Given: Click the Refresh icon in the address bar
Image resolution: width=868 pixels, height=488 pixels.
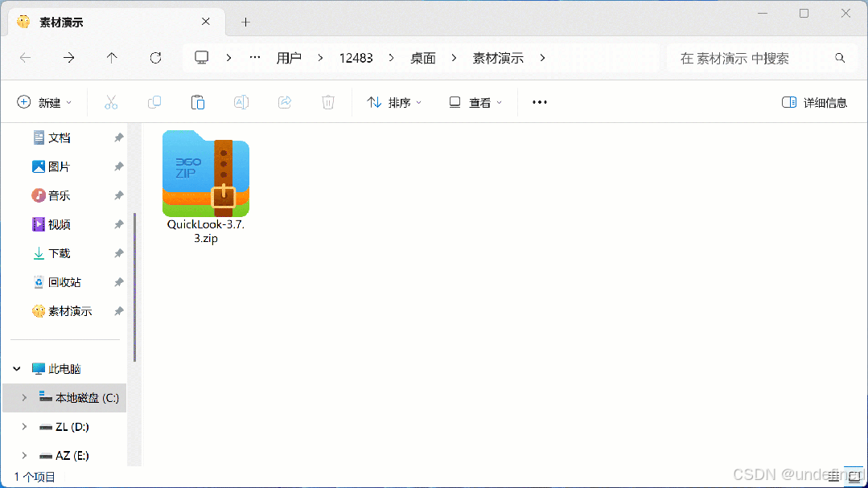Looking at the screenshot, I should click(x=154, y=58).
